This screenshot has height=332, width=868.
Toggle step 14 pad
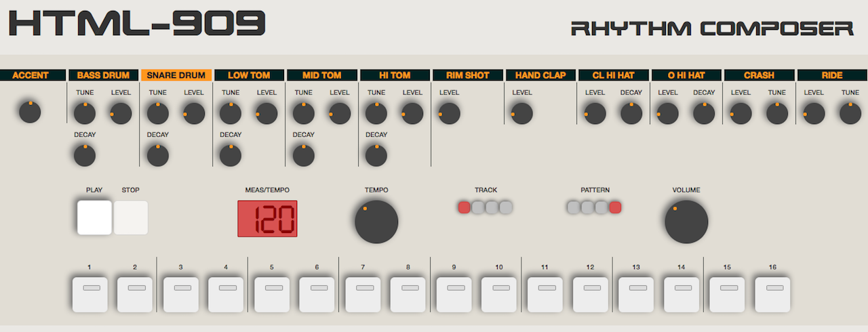pyautogui.click(x=682, y=295)
